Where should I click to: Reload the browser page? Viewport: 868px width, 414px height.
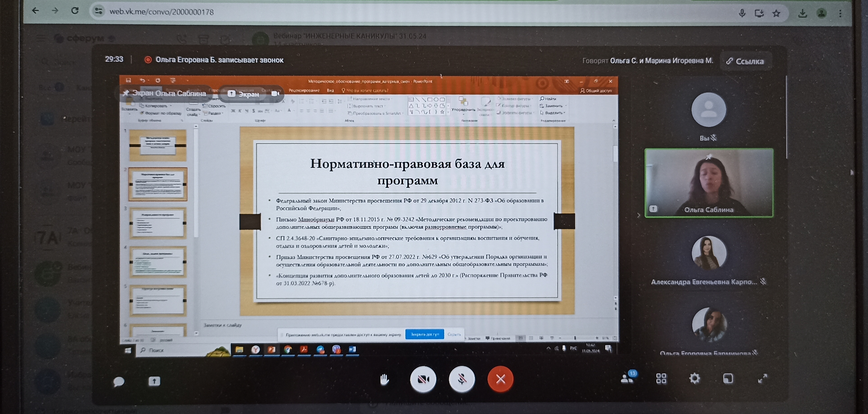(x=75, y=11)
